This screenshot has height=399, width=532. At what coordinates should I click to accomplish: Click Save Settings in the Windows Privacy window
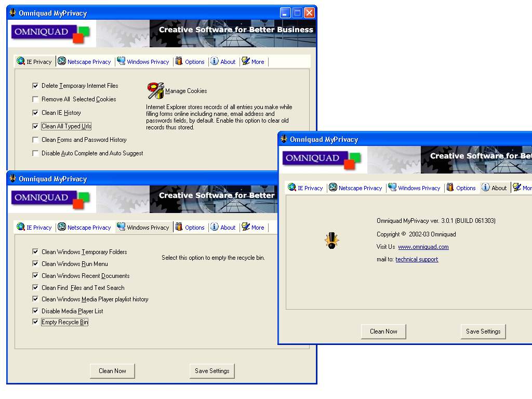click(212, 371)
